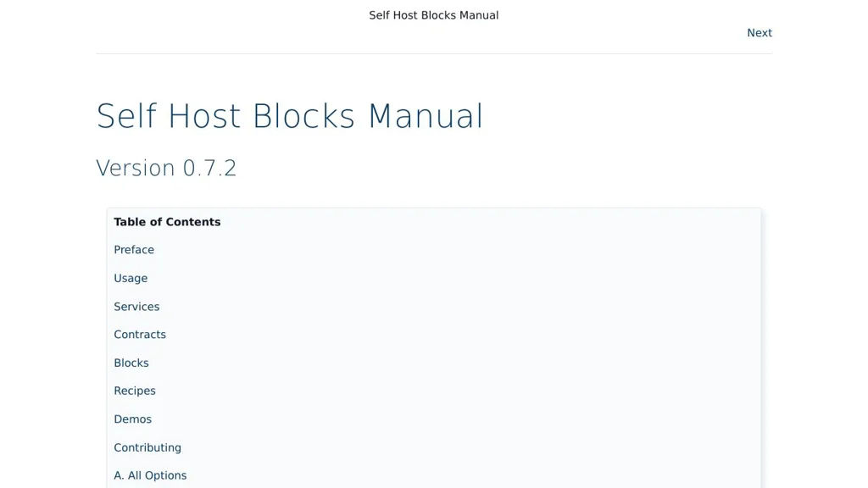Viewport: 868px width, 488px height.
Task: Open the Usage chapter link
Action: [131, 278]
